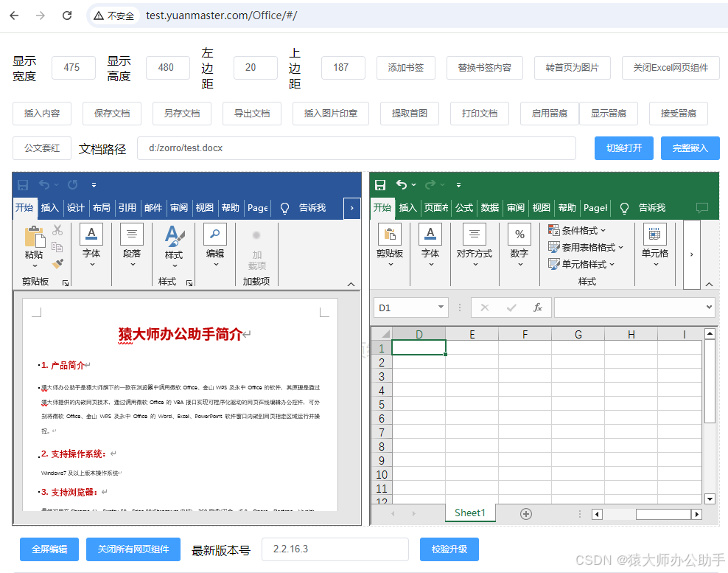
Task: Click the 添加书签 button
Action: [406, 68]
